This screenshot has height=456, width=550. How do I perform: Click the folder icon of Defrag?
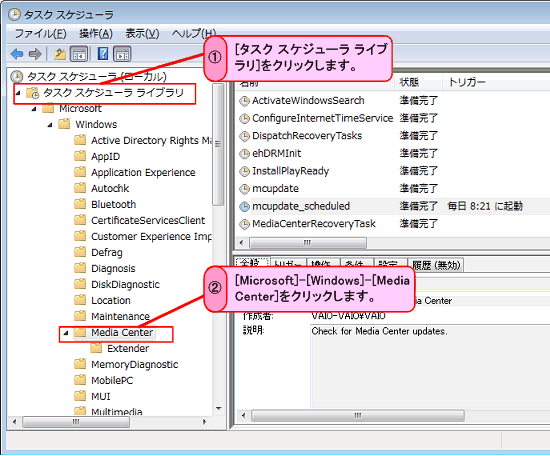80,252
